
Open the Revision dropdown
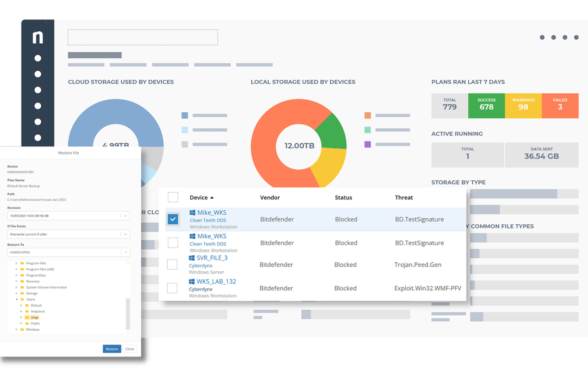(126, 216)
